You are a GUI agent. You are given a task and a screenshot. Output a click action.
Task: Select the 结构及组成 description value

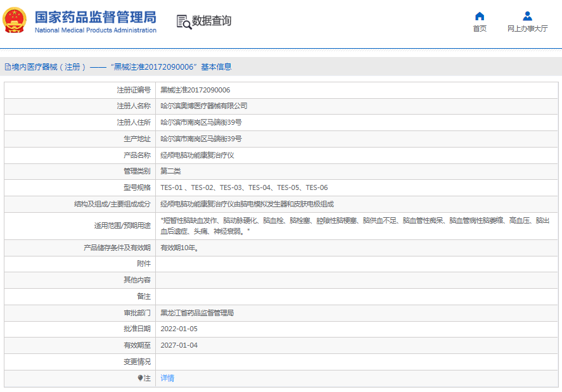247,205
